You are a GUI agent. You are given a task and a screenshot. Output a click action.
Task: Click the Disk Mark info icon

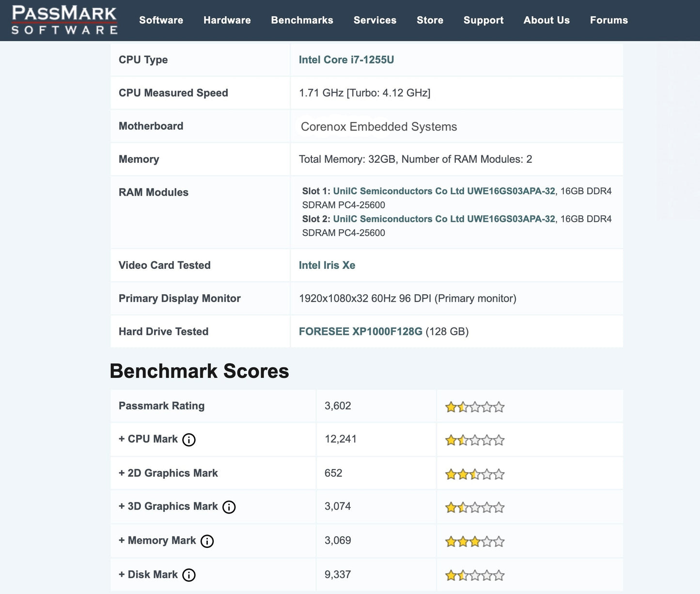click(189, 575)
